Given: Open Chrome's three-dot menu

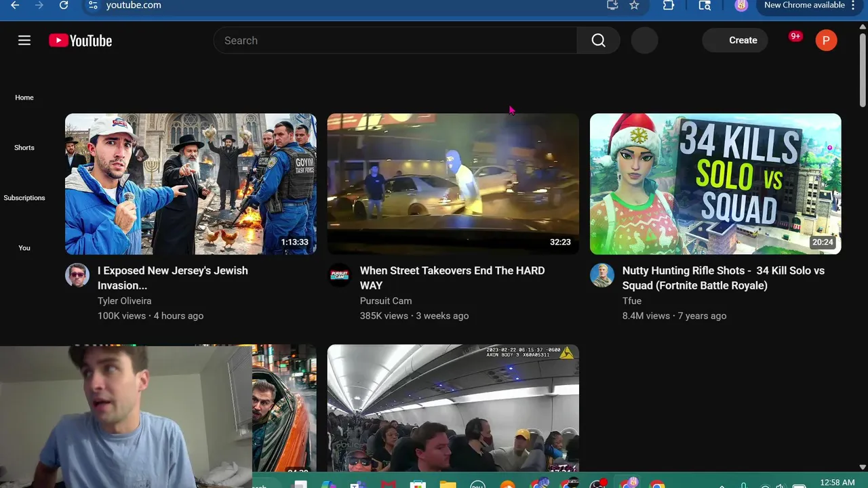Looking at the screenshot, I should 853,5.
